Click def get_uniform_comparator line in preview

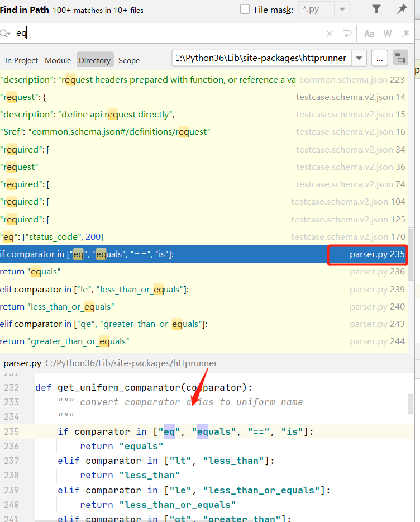[144, 387]
